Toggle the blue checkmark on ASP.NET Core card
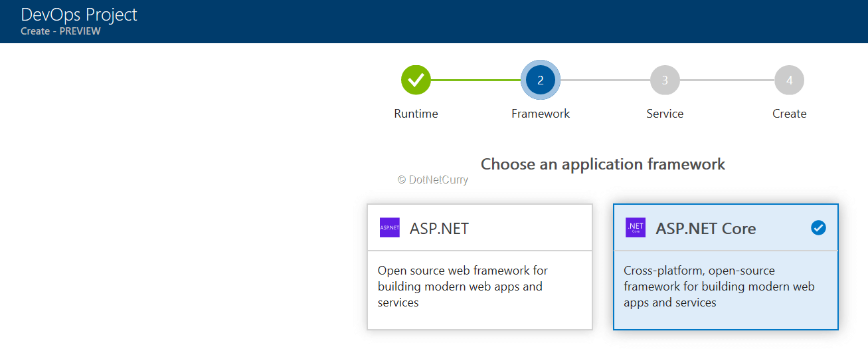The width and height of the screenshot is (868, 361). click(x=818, y=228)
